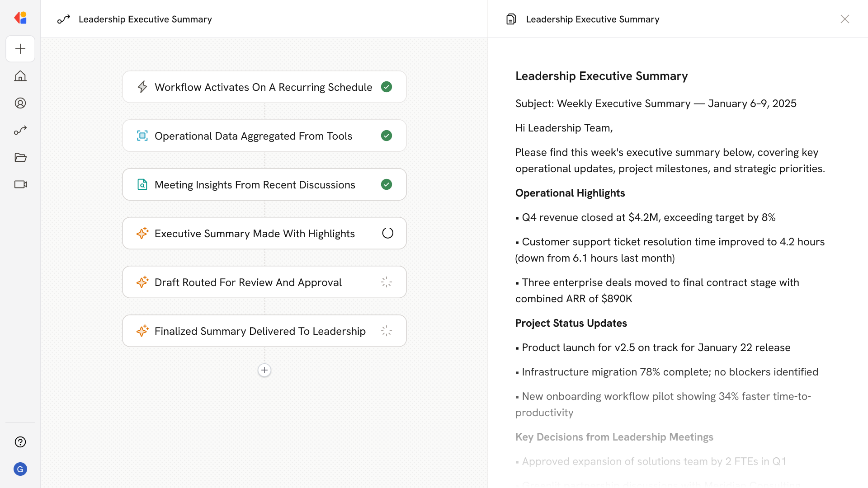This screenshot has height=488, width=868.
Task: Toggle the checkmark on Workflow Activates step
Action: (x=387, y=87)
